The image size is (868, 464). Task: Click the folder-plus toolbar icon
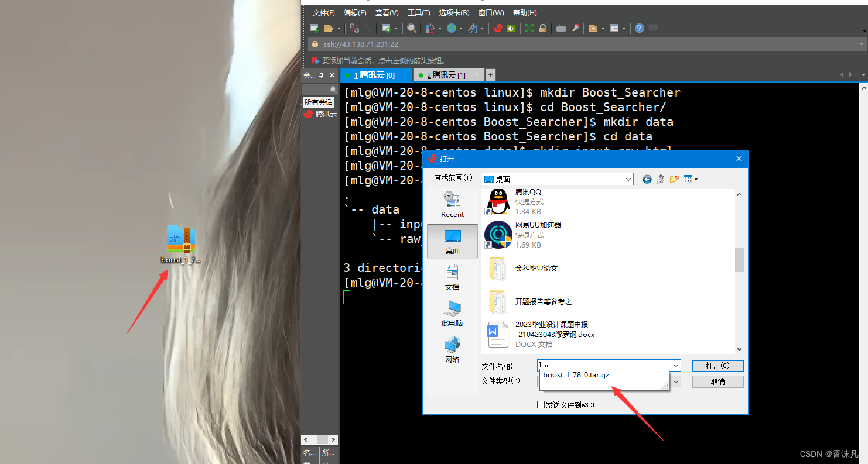click(593, 28)
